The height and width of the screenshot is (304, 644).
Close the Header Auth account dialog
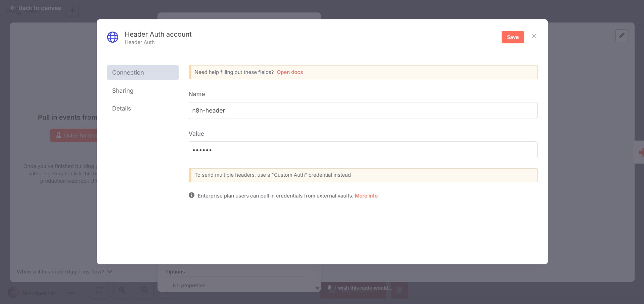coord(534,36)
